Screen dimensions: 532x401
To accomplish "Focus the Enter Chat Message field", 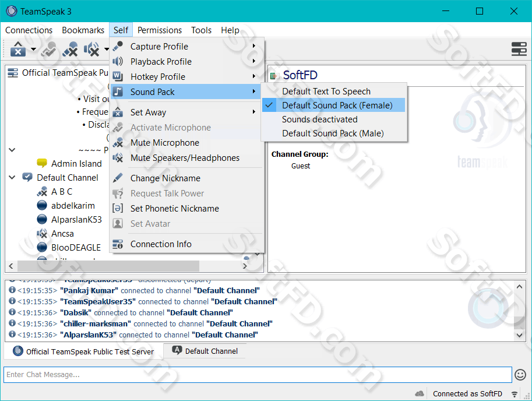I will click(258, 375).
